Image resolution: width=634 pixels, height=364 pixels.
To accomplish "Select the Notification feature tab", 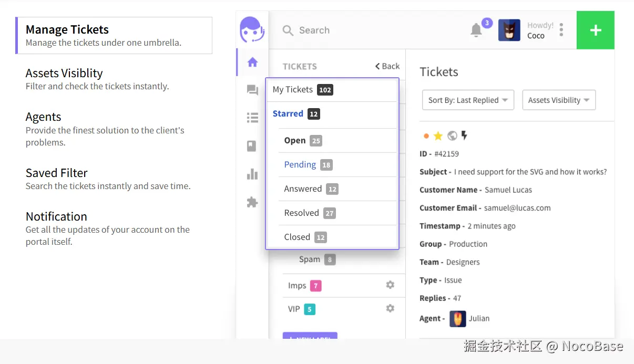I will point(108,228).
